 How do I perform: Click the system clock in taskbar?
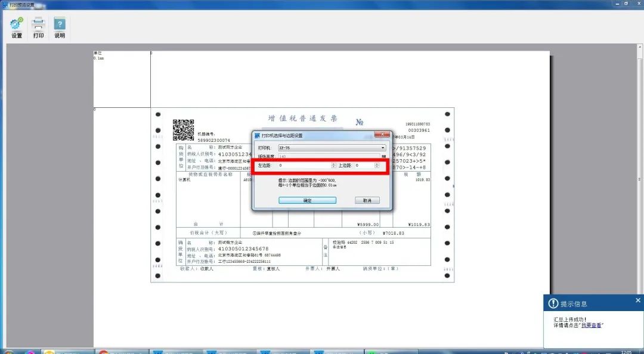[626, 352]
